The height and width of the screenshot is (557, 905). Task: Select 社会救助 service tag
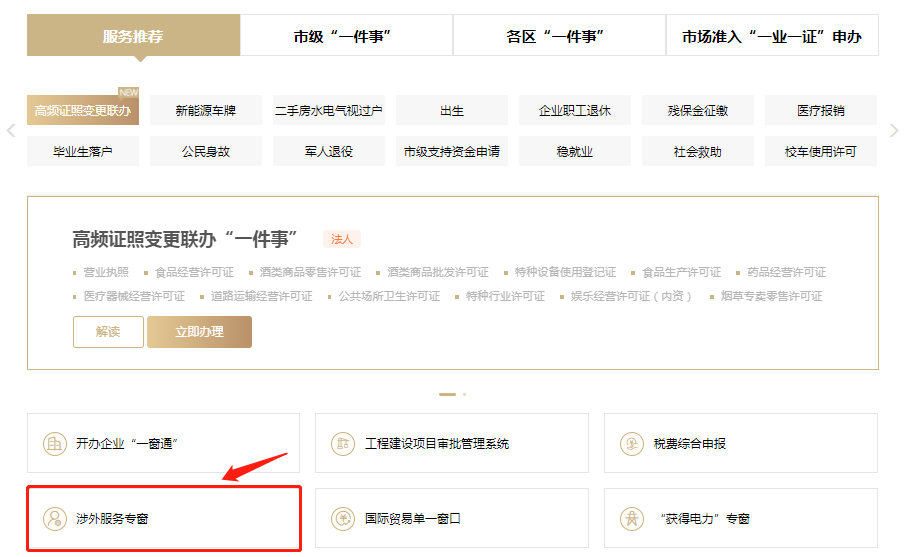(x=697, y=151)
